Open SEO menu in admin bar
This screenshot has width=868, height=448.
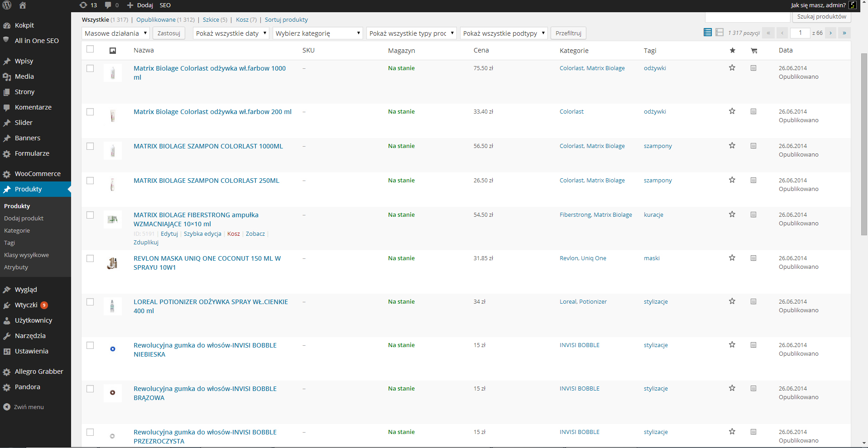click(165, 5)
